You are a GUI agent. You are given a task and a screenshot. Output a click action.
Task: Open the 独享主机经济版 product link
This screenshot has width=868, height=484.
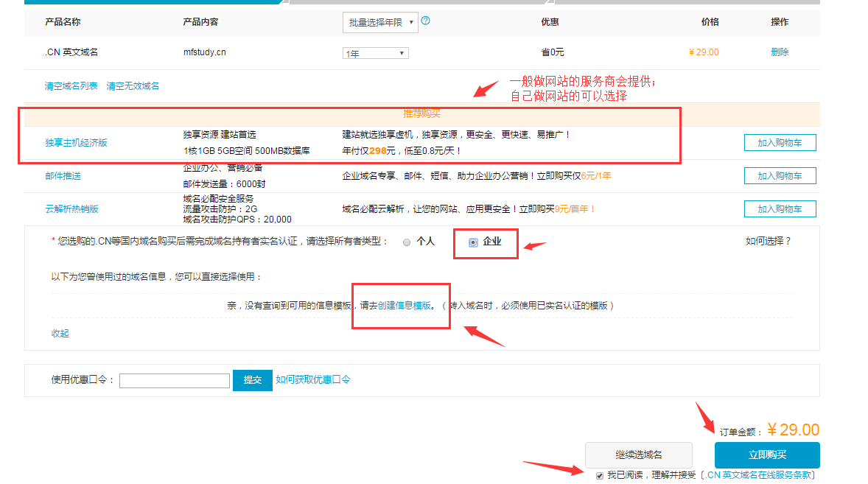(76, 143)
